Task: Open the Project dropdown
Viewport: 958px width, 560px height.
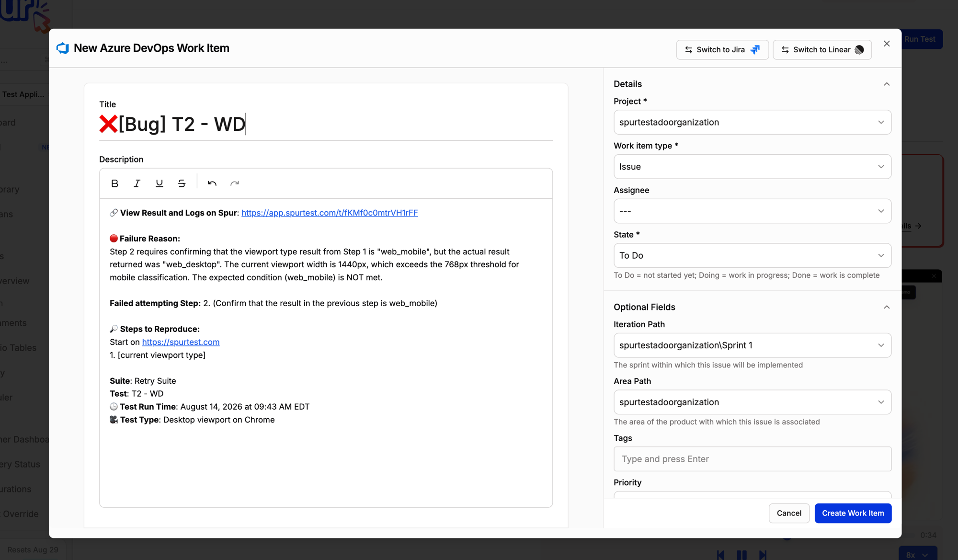Action: [x=752, y=122]
